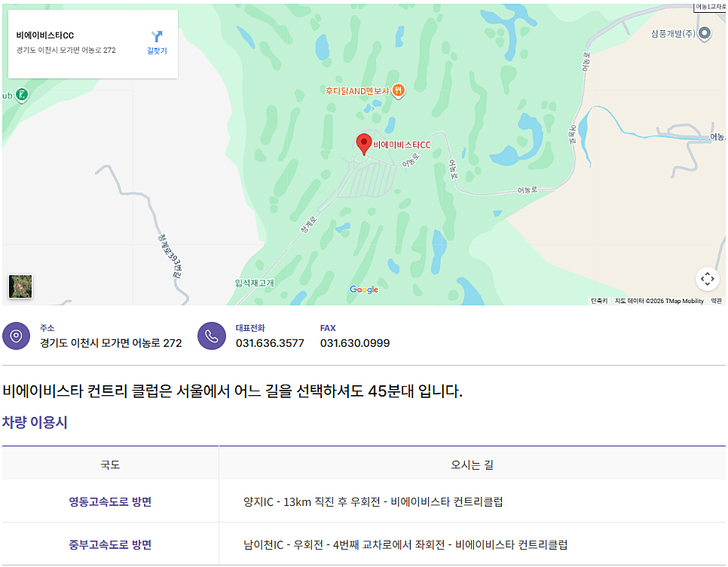Image resolution: width=728 pixels, height=567 pixels.
Task: Open the 약관 terms link
Action: pos(716,301)
